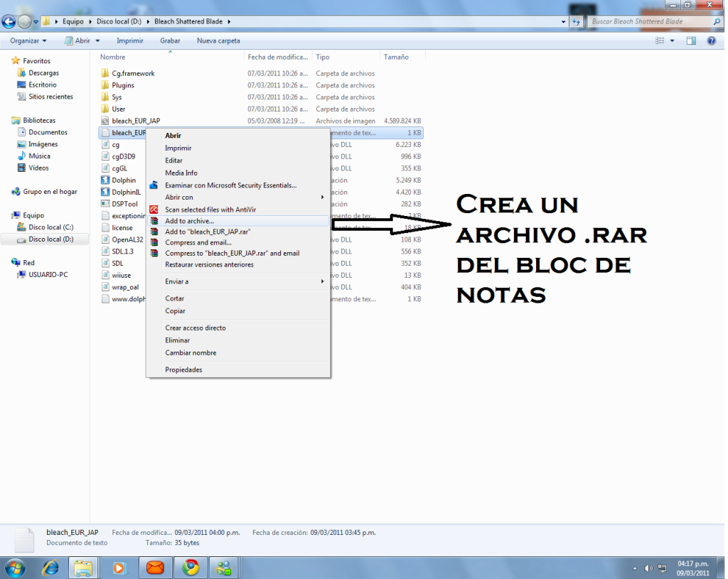Open the view options dropdown arrow
Viewport: 728px width, 579px height.
pos(672,40)
